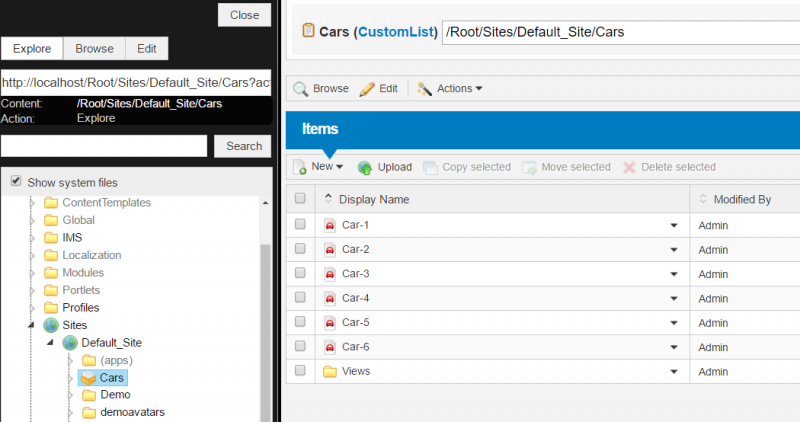Switch to the Edit tab

click(x=146, y=48)
